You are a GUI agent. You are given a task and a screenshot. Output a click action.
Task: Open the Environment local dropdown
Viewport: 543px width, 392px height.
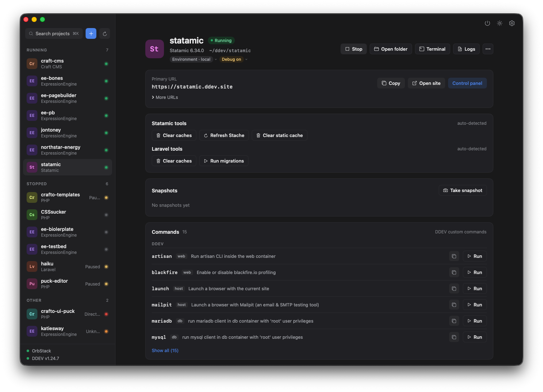(x=194, y=59)
